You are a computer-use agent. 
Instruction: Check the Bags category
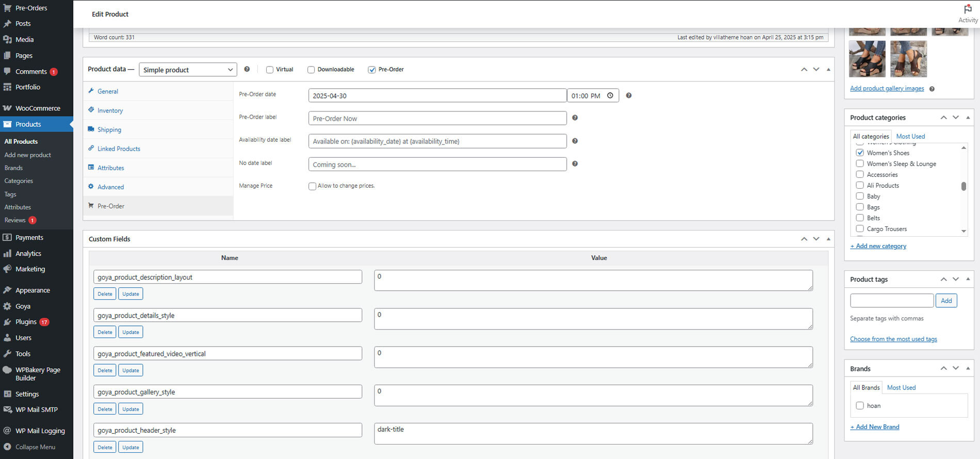[x=860, y=207]
